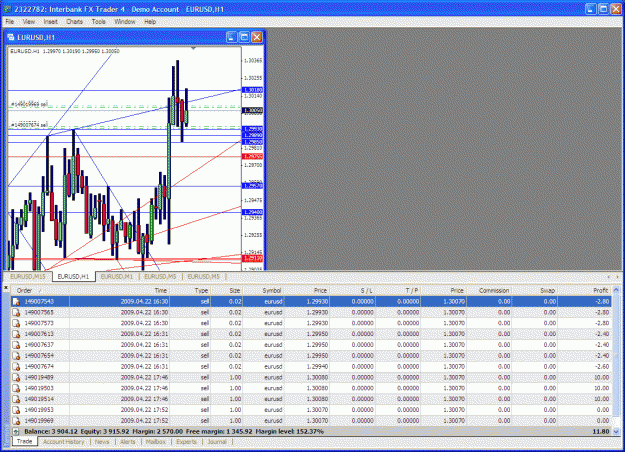Image resolution: width=625 pixels, height=452 pixels.
Task: Sort by the Commission column header
Action: 489,291
